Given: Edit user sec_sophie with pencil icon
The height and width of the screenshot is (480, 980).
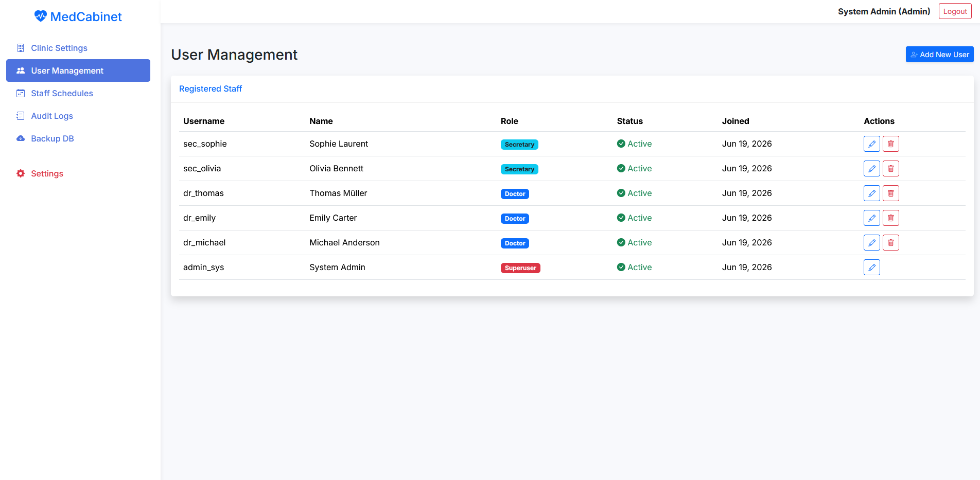Looking at the screenshot, I should point(871,144).
